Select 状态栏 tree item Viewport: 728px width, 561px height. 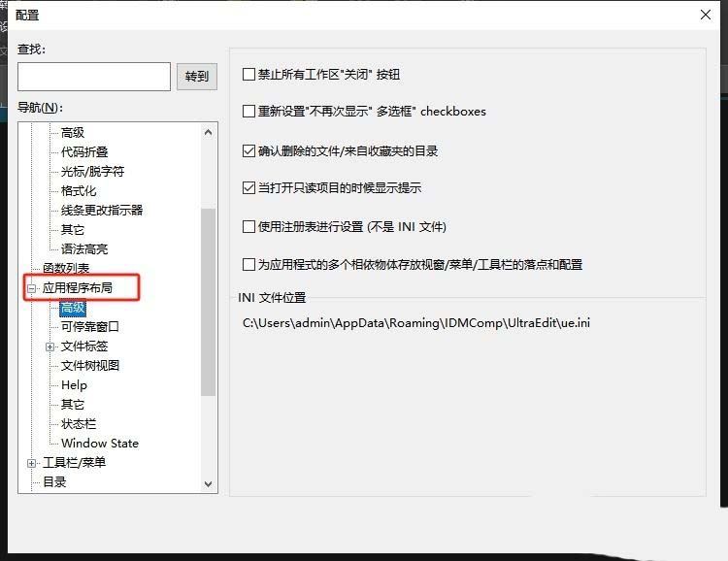79,424
